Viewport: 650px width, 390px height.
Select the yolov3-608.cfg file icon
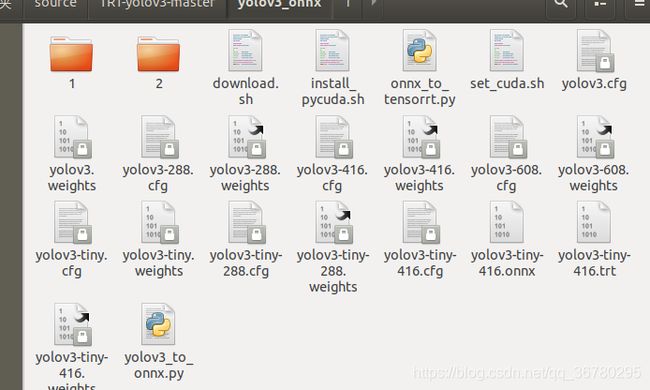point(508,137)
